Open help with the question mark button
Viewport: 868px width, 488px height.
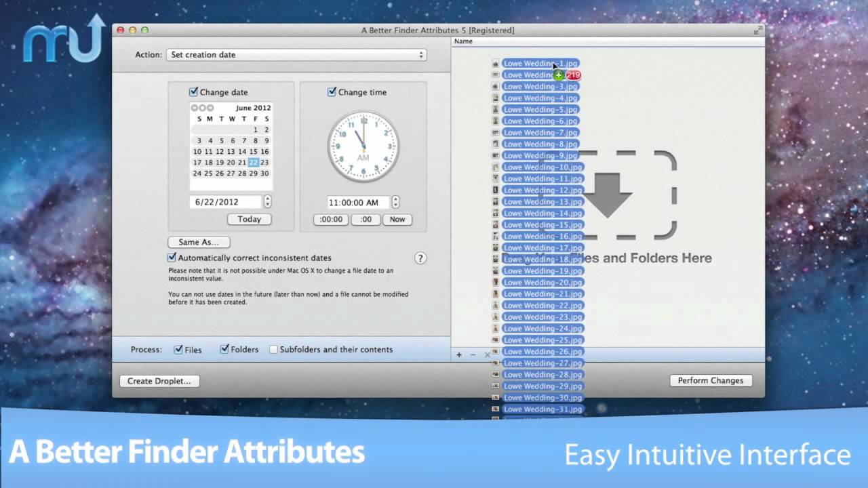420,258
